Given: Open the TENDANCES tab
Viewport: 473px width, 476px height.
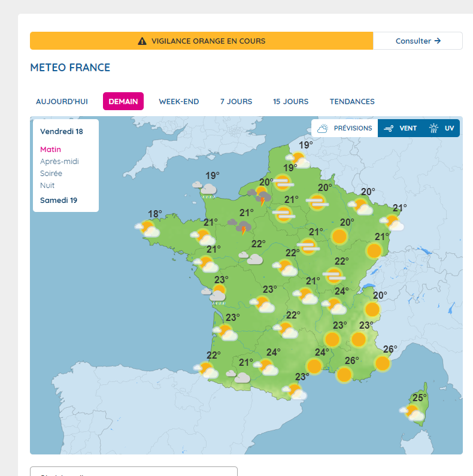Looking at the screenshot, I should click(352, 101).
